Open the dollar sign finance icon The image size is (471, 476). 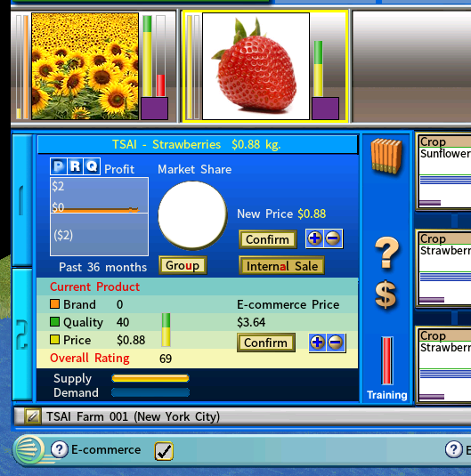tap(386, 294)
